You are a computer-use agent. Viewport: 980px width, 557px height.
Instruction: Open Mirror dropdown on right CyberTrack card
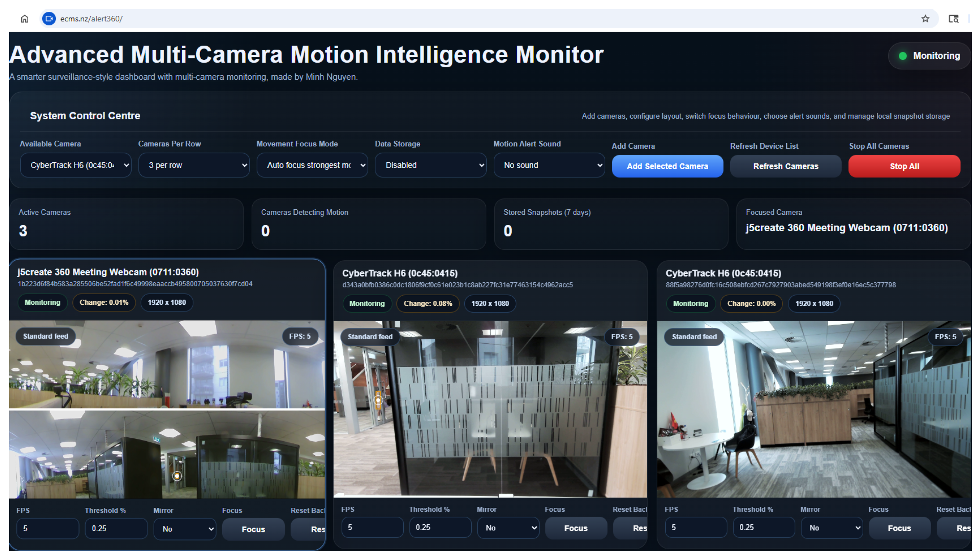click(x=832, y=528)
